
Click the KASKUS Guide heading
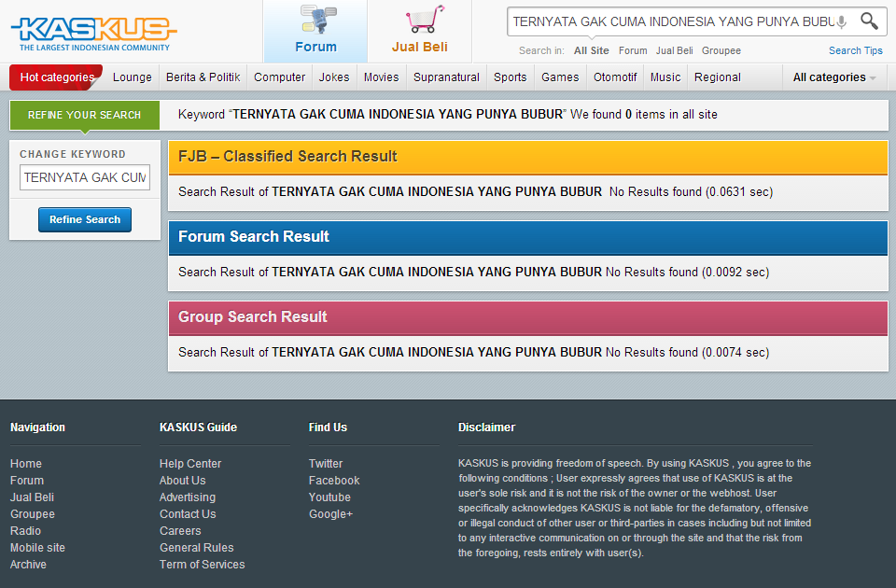point(198,427)
